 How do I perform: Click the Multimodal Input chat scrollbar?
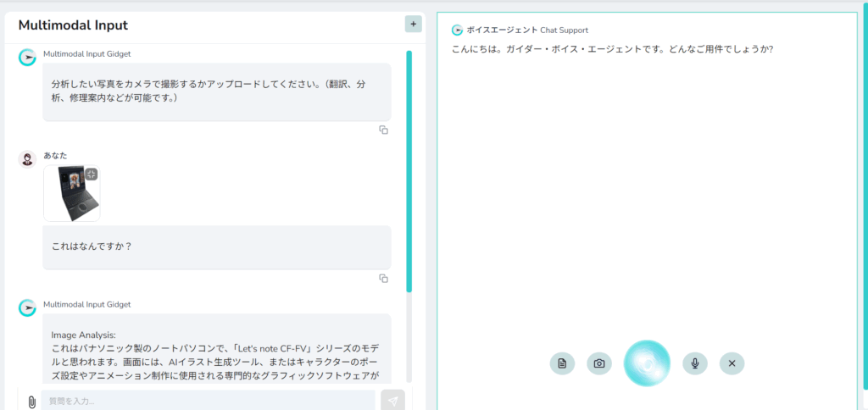[409, 171]
